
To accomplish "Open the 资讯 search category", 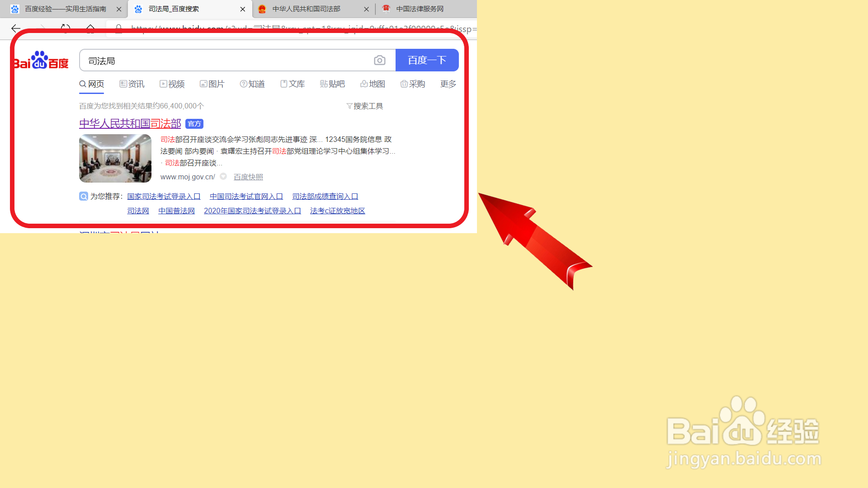I will coord(132,84).
